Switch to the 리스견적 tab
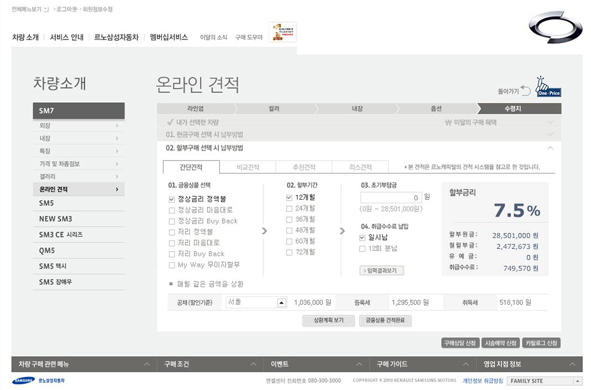This screenshot has width=591, height=390. [x=360, y=167]
